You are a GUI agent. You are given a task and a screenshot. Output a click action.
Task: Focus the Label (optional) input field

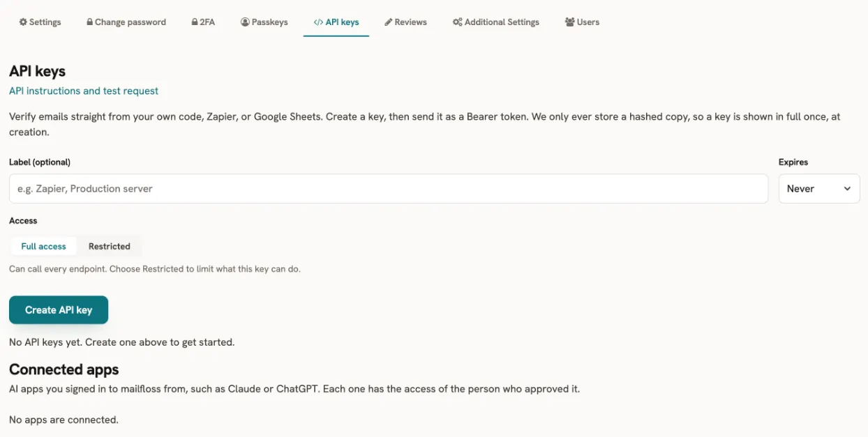tap(389, 189)
